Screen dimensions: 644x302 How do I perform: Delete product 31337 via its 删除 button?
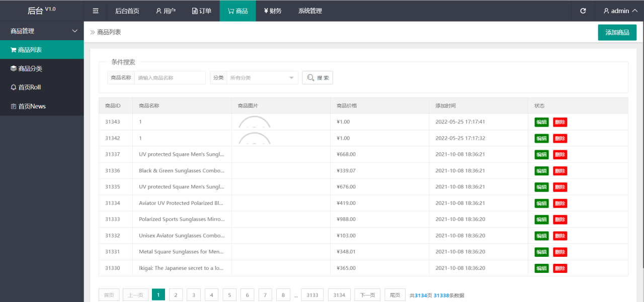click(560, 154)
